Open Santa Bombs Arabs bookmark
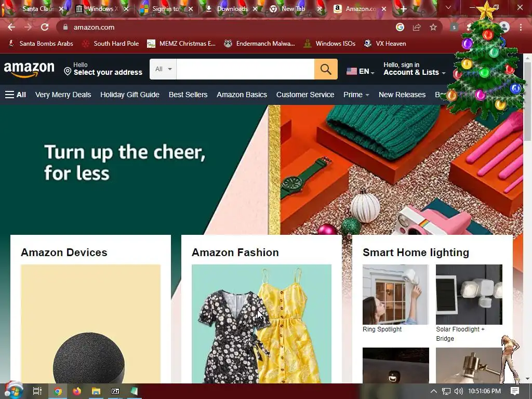The width and height of the screenshot is (532, 399). point(41,44)
